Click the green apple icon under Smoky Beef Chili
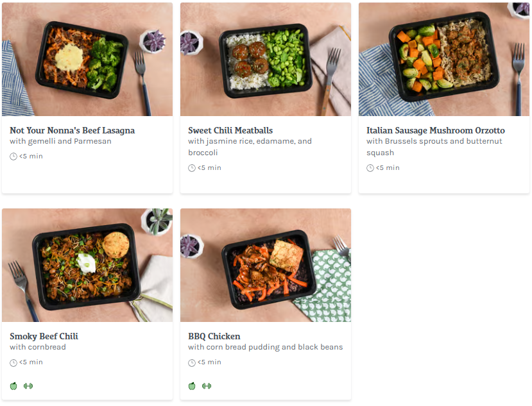 [x=13, y=386]
